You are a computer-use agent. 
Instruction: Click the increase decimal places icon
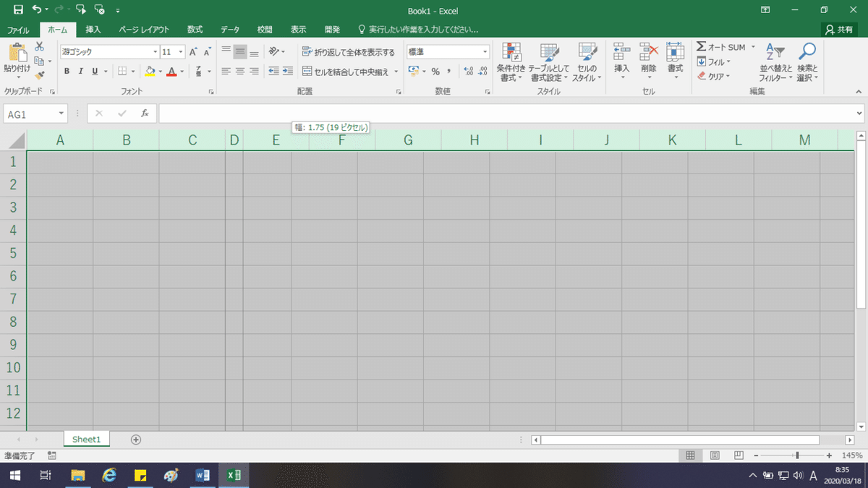pos(468,71)
